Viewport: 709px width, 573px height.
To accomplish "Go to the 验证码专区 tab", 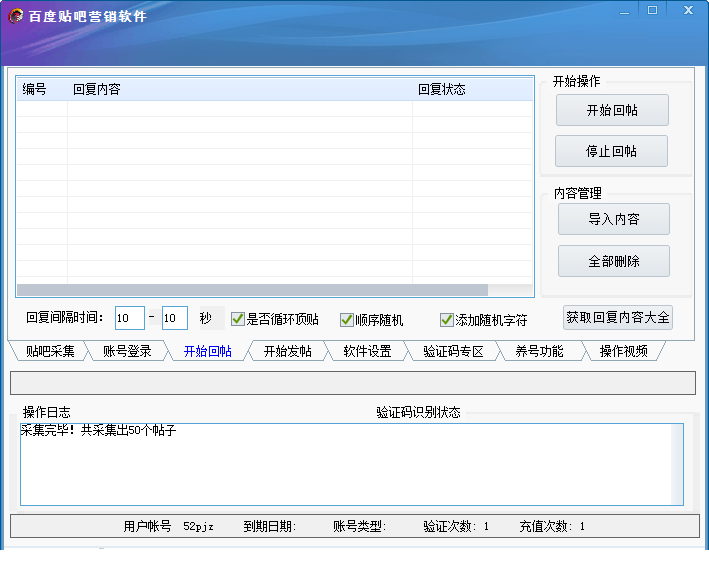I will pyautogui.click(x=453, y=351).
